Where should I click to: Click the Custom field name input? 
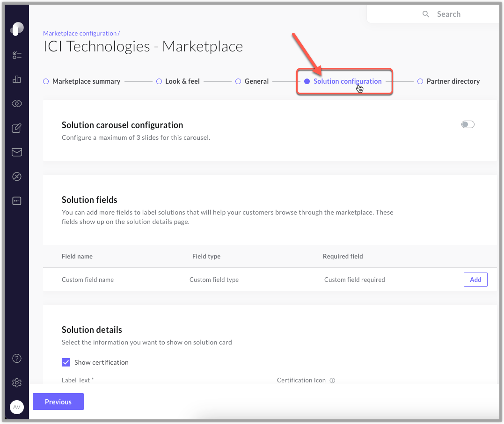88,280
